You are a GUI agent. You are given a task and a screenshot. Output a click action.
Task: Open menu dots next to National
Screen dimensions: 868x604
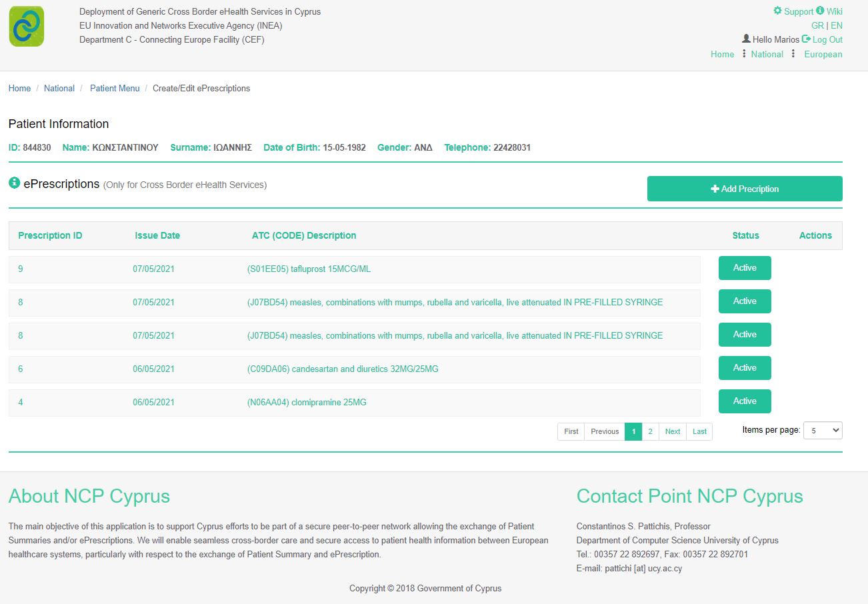click(744, 54)
